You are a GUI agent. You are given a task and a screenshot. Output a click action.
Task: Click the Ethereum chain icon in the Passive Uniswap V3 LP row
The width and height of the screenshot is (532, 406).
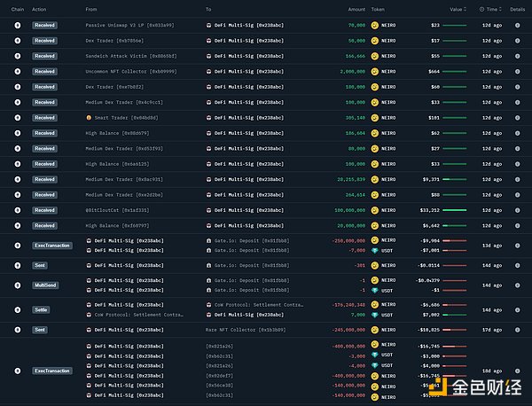pyautogui.click(x=17, y=26)
